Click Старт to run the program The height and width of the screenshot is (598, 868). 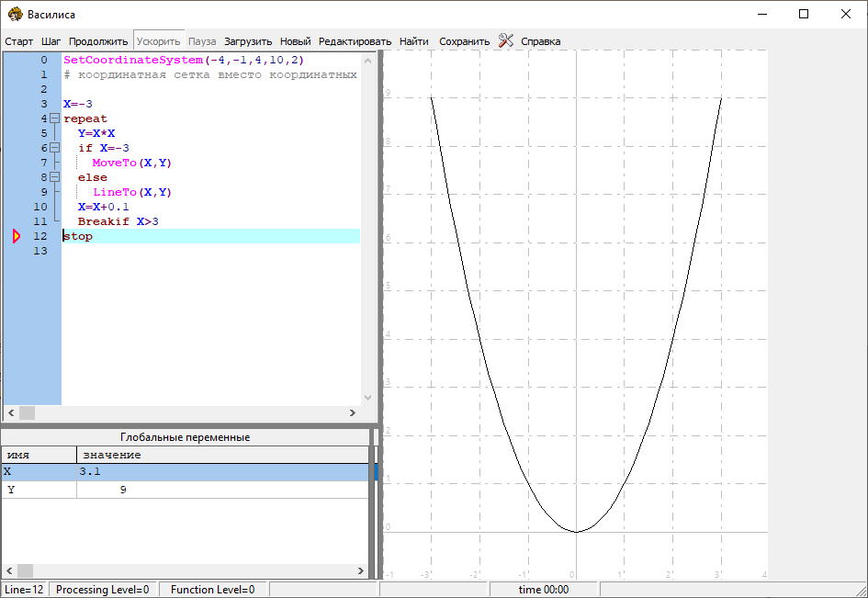[18, 41]
